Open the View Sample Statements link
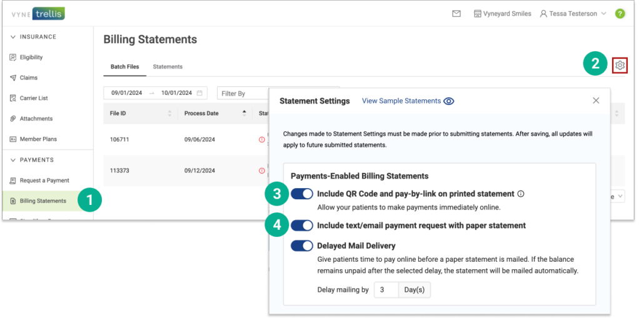Screen dimensions: 644x318 pyautogui.click(x=401, y=101)
